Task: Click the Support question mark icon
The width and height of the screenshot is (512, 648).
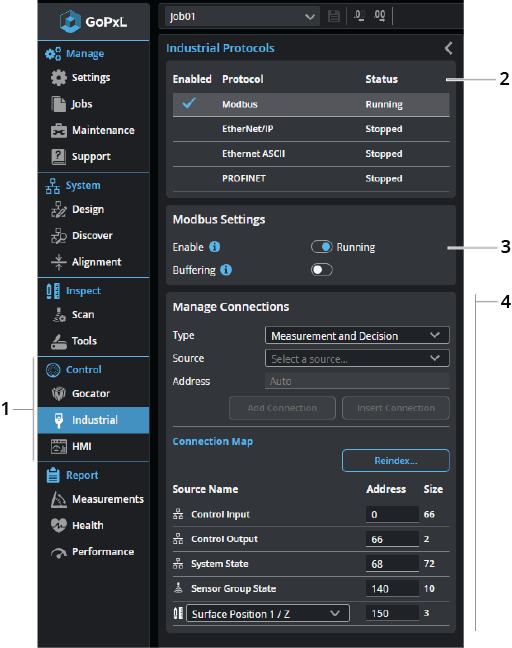Action: coord(58,157)
